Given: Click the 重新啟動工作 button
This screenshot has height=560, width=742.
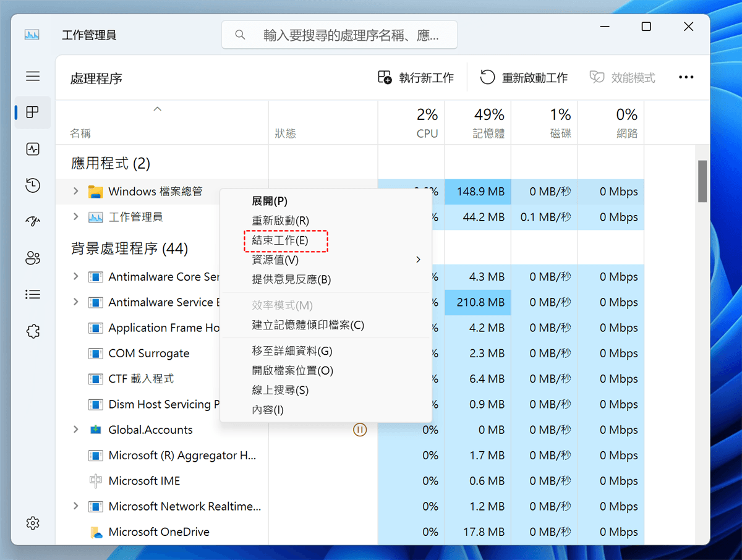Looking at the screenshot, I should tap(524, 77).
